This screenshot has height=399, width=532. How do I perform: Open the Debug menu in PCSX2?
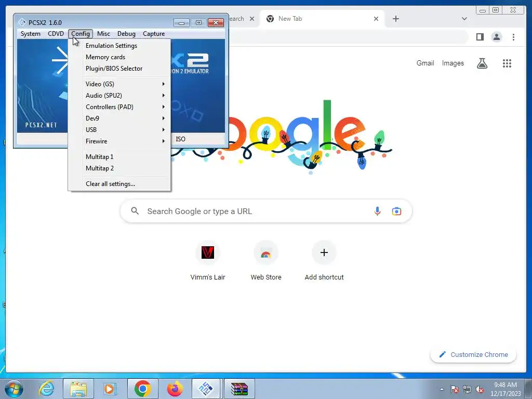126,34
